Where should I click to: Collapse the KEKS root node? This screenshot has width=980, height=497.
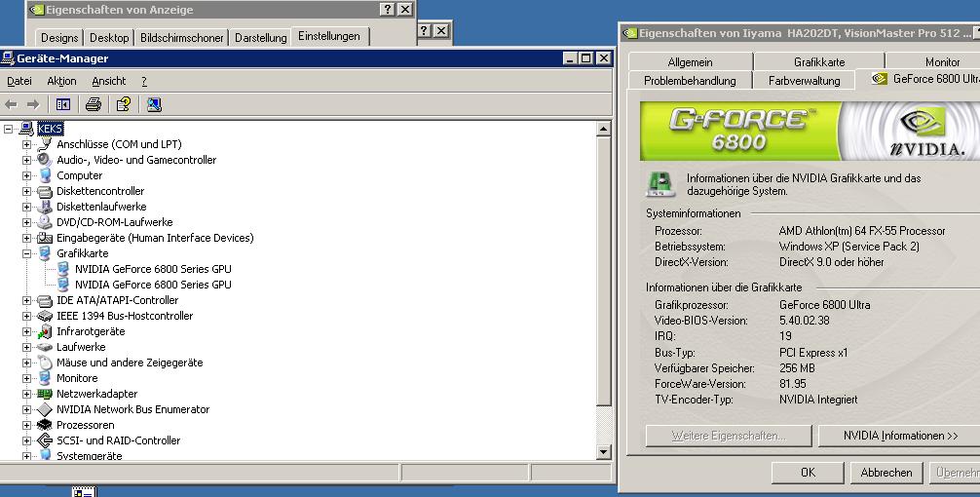pyautogui.click(x=8, y=129)
